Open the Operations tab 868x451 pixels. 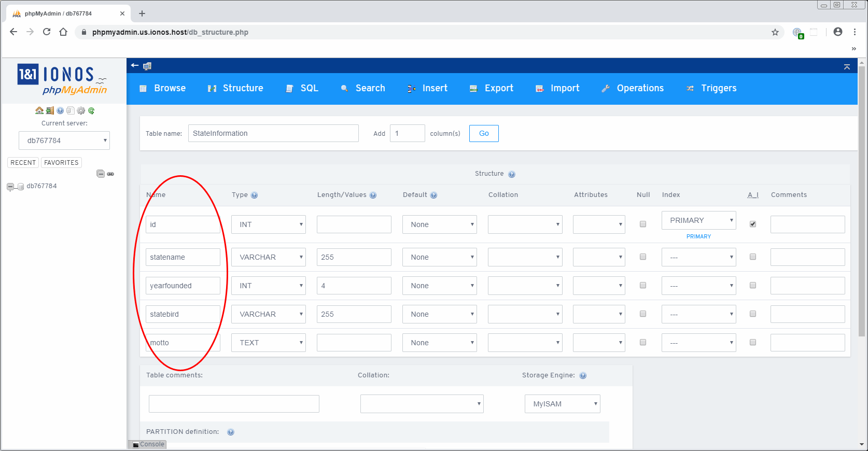click(x=633, y=88)
